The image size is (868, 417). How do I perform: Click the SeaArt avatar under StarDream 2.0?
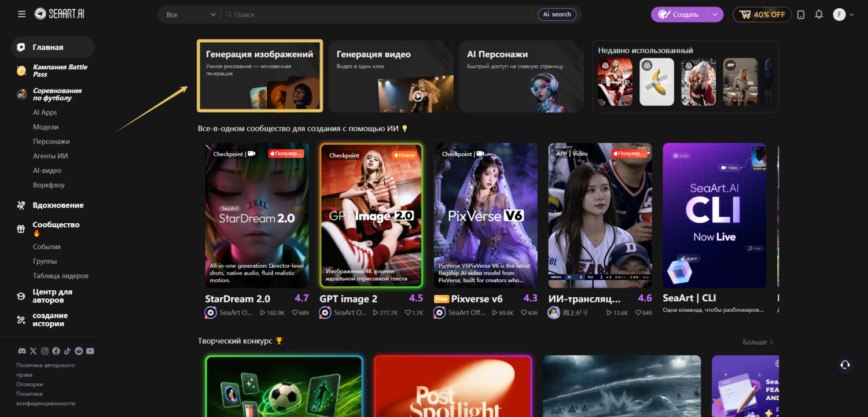[x=211, y=313]
